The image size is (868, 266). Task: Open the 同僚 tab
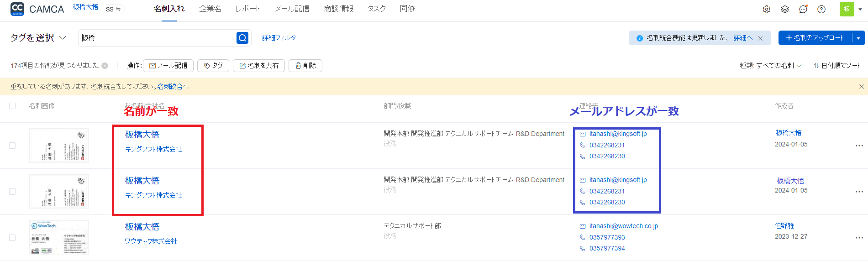pos(407,9)
